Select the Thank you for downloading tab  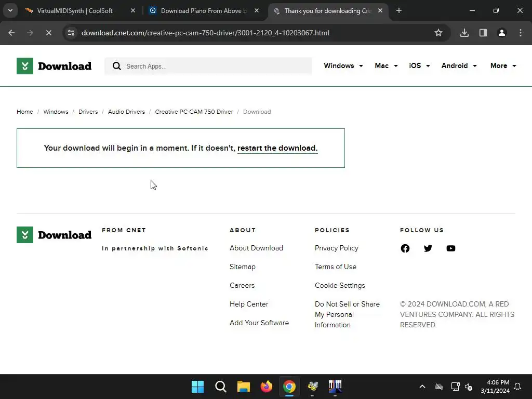tap(328, 11)
